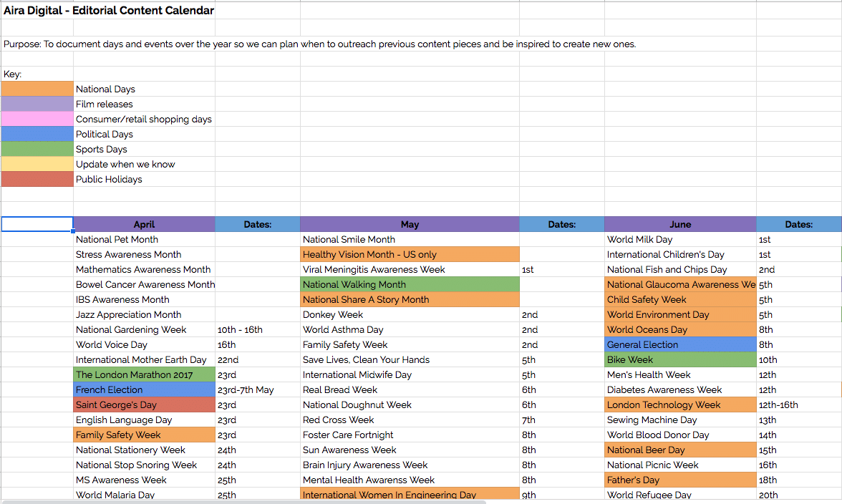Viewport: 842px width, 504px height.
Task: Select the Jazz Appreciation Month cell
Action: (x=144, y=314)
